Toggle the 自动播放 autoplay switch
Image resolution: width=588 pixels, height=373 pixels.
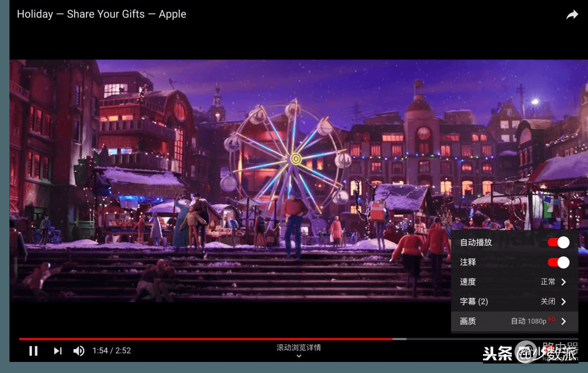click(x=559, y=242)
